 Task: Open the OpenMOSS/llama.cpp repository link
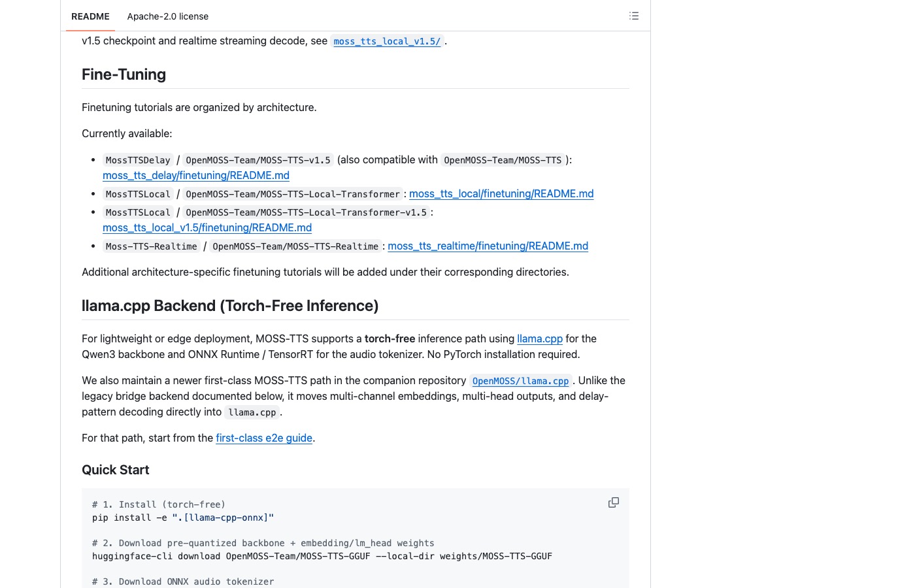[x=520, y=381]
